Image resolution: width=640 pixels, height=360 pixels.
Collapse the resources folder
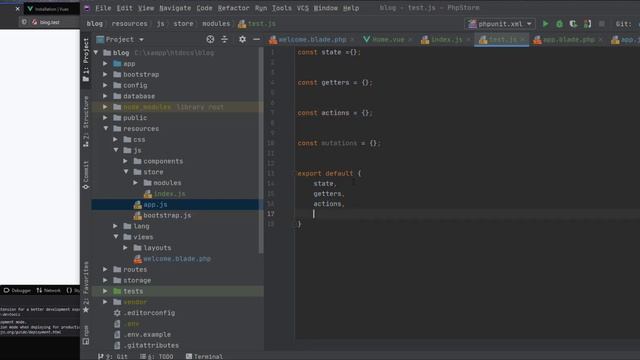106,129
